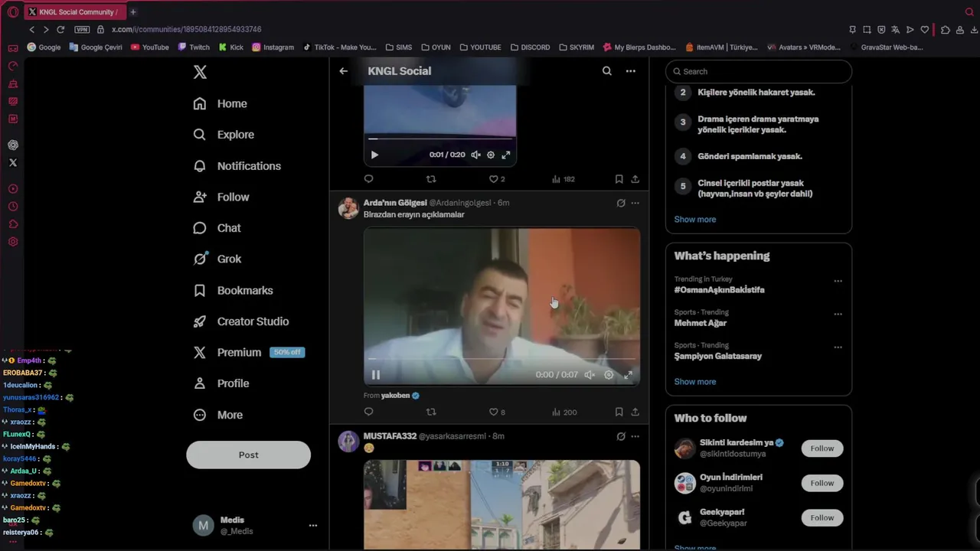Open yakoben source profile link
This screenshot has height=551, width=980.
[x=400, y=396]
